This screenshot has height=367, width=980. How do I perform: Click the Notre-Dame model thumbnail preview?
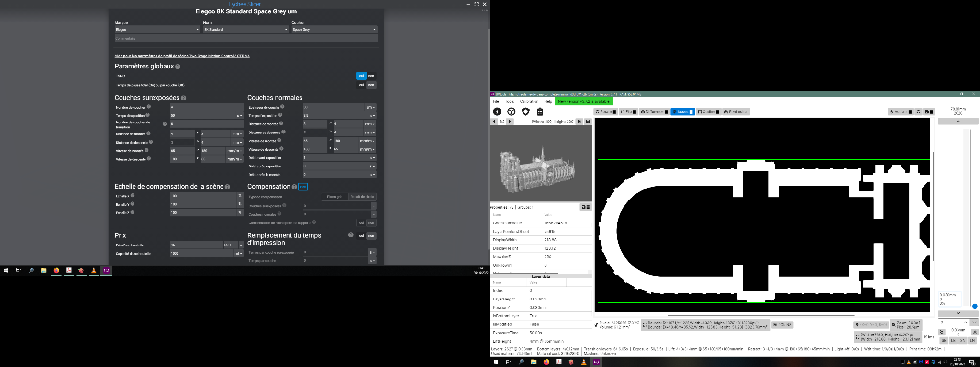pos(541,164)
